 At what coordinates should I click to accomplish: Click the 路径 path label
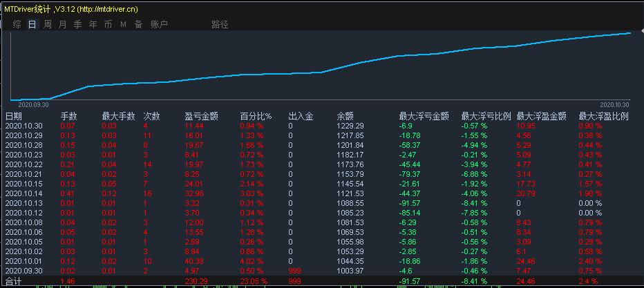(x=220, y=25)
